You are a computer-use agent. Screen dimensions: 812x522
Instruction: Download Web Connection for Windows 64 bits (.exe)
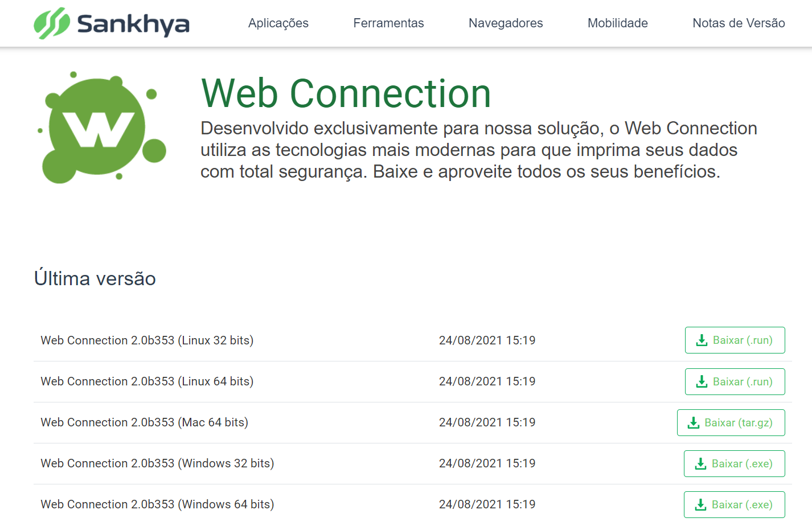(x=734, y=504)
